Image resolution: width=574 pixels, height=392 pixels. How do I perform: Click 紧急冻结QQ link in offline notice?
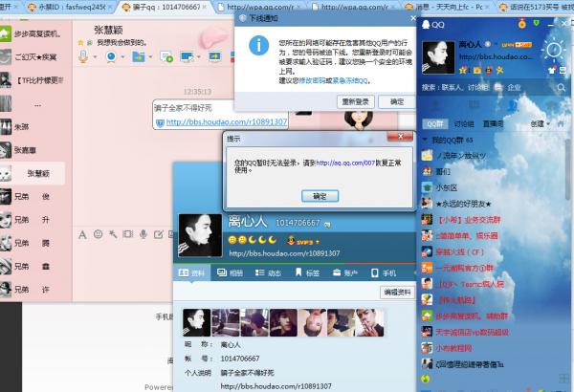349,80
